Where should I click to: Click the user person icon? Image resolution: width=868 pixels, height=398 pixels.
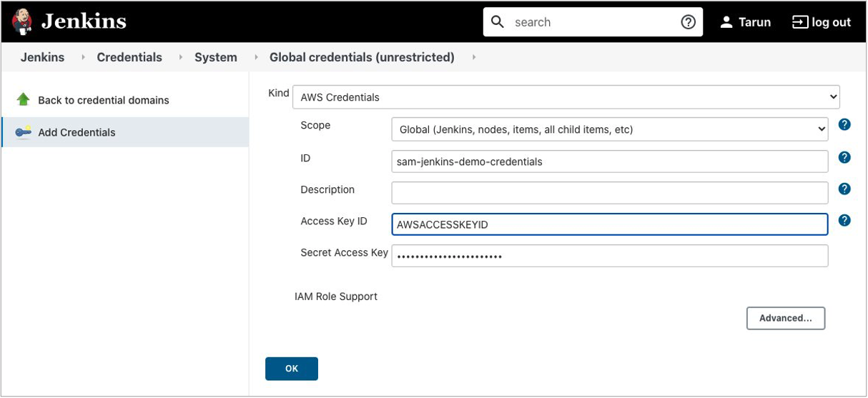[x=726, y=22]
